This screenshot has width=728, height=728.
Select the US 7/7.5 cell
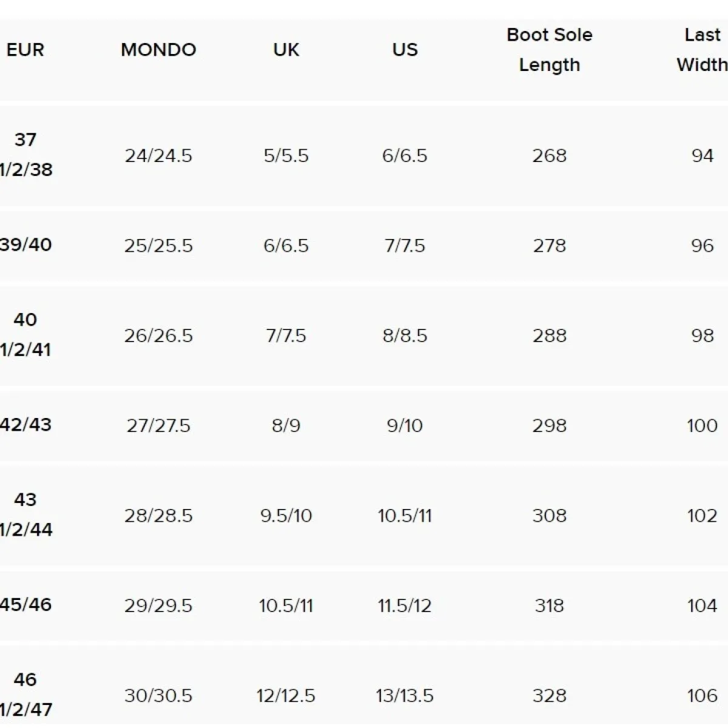(405, 246)
